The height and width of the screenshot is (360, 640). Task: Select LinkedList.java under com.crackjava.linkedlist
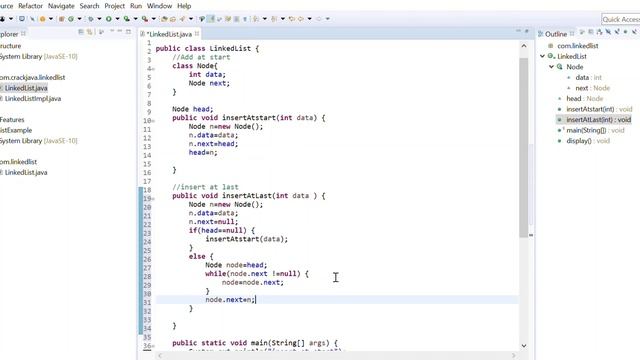point(26,88)
